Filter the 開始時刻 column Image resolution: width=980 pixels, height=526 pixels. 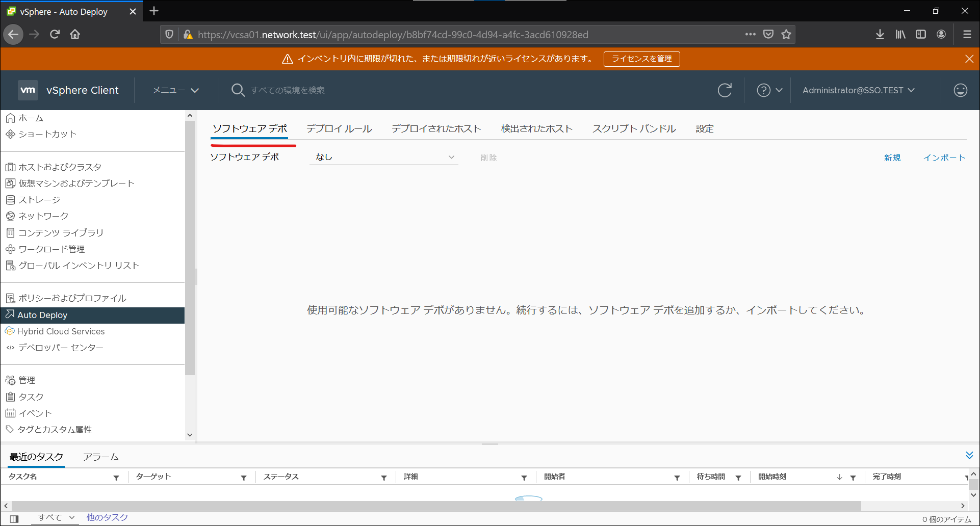pyautogui.click(x=853, y=478)
